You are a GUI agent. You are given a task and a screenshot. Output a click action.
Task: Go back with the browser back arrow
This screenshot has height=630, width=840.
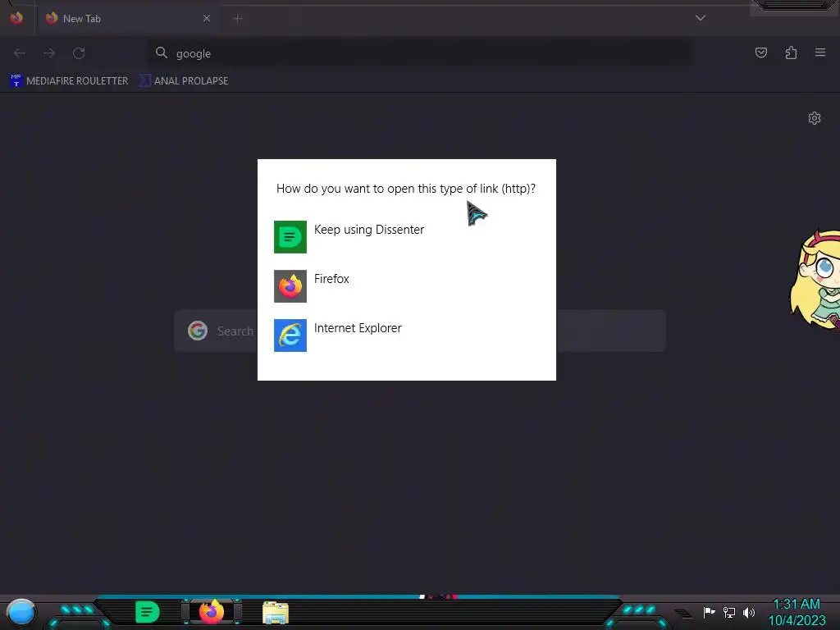[x=20, y=53]
